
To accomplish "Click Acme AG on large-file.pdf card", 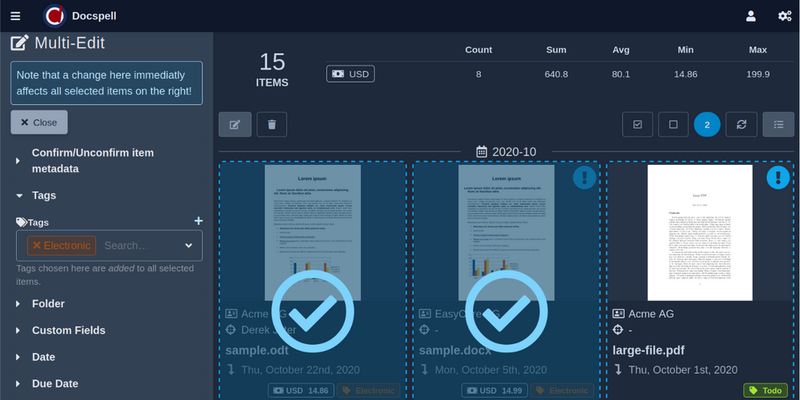I will [x=651, y=314].
